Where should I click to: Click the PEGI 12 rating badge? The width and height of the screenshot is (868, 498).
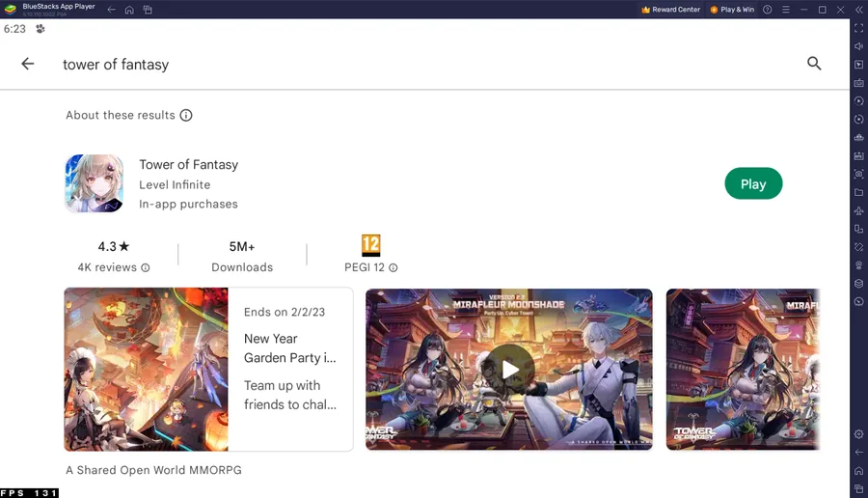pyautogui.click(x=371, y=245)
